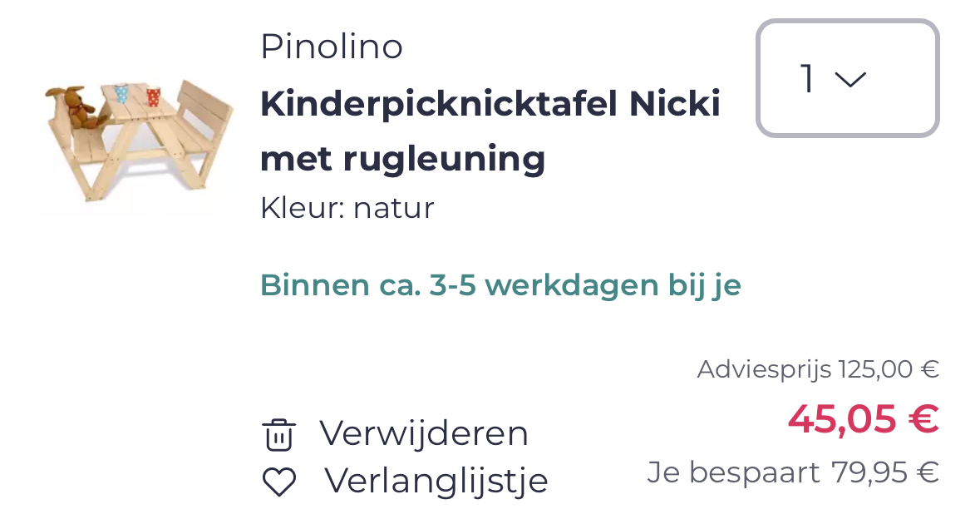The height and width of the screenshot is (524, 980).
Task: Click the Pinolino brand name
Action: 331,47
